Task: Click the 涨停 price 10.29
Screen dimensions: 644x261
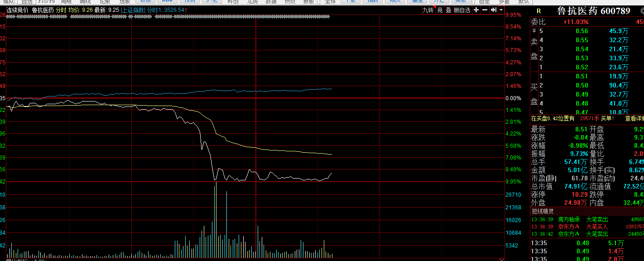Action: tap(580, 194)
